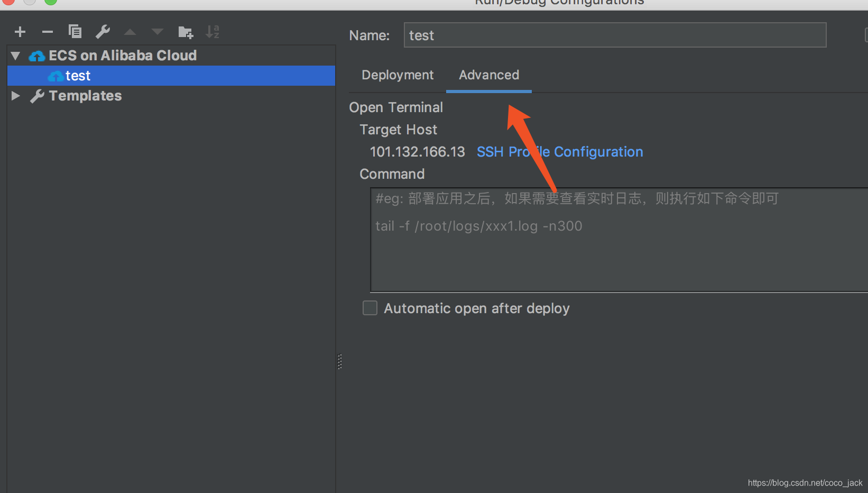Click the green maximize window button
The image size is (868, 493).
50,2
